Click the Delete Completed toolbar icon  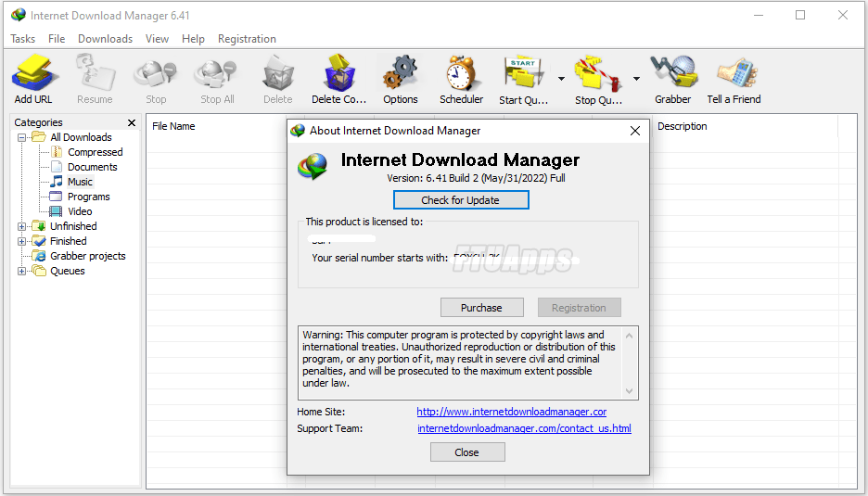pos(338,73)
